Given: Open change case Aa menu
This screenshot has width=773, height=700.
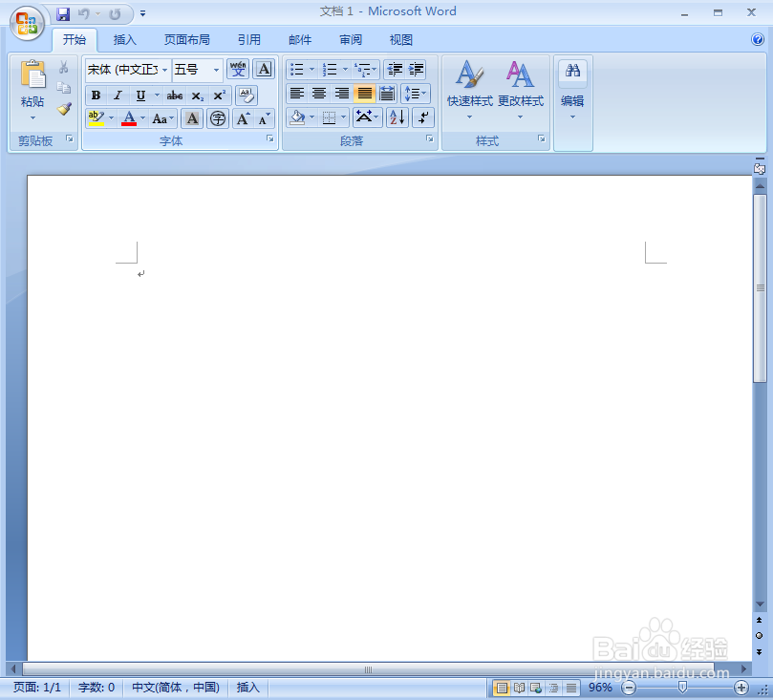Looking at the screenshot, I should [162, 118].
